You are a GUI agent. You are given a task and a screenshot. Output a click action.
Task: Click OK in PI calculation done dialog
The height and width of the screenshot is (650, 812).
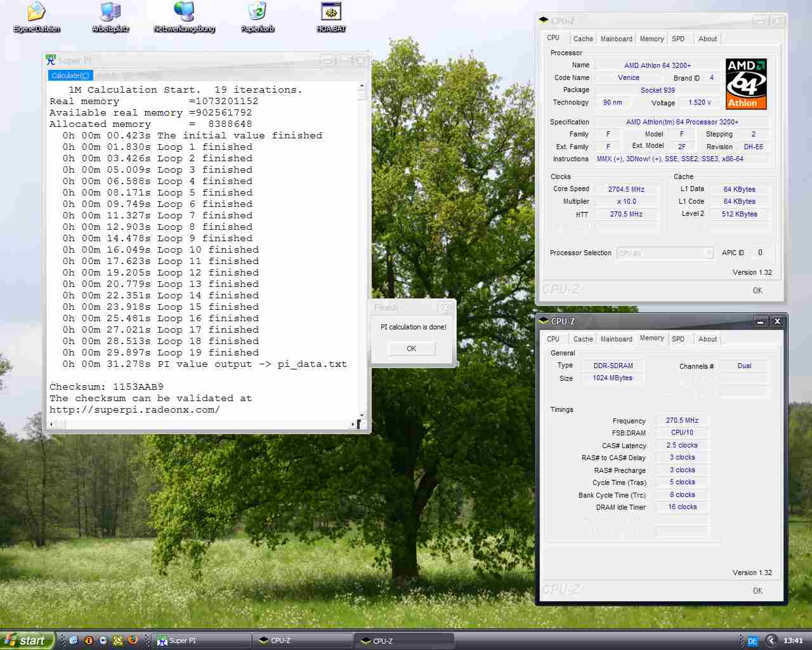click(411, 348)
